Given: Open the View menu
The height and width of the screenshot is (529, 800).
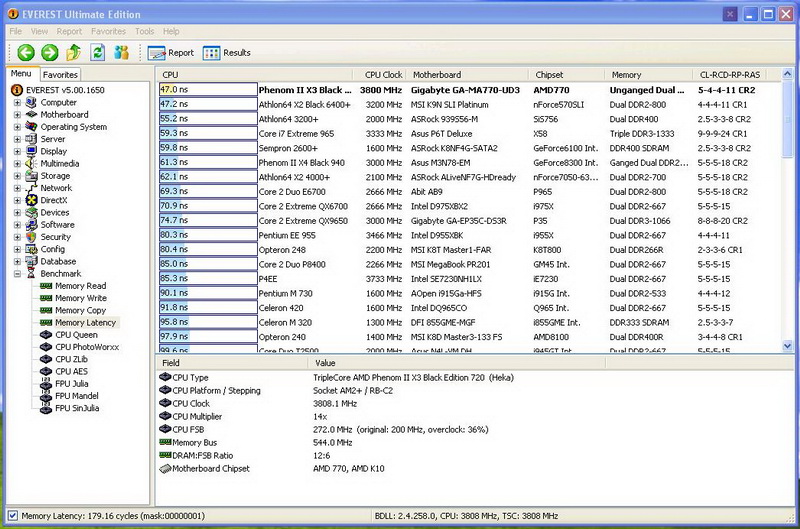Looking at the screenshot, I should click(39, 31).
